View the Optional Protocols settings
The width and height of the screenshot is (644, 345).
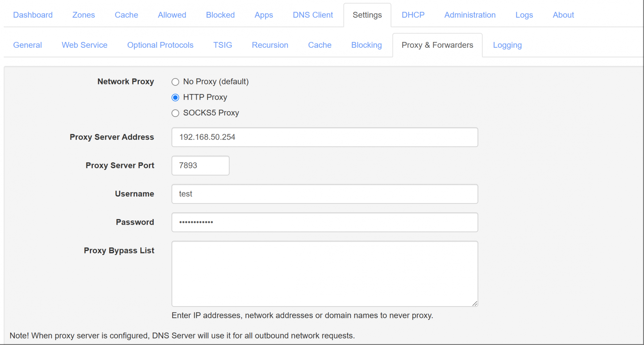tap(160, 45)
